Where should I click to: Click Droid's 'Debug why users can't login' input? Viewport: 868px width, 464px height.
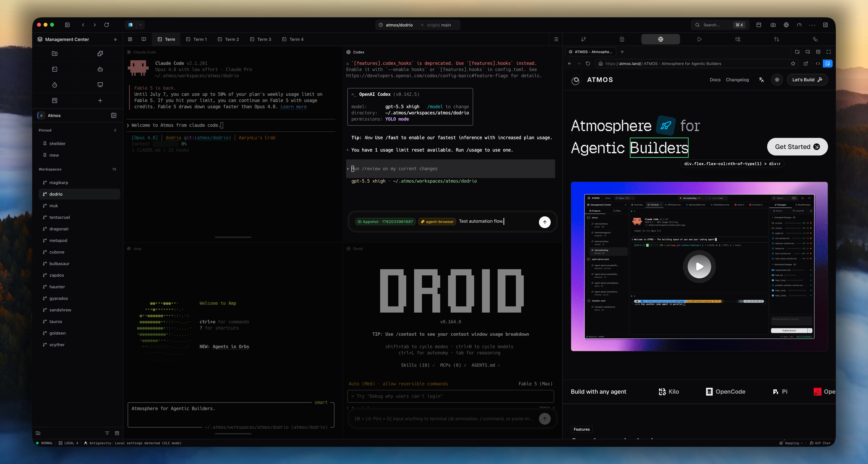[x=450, y=396]
